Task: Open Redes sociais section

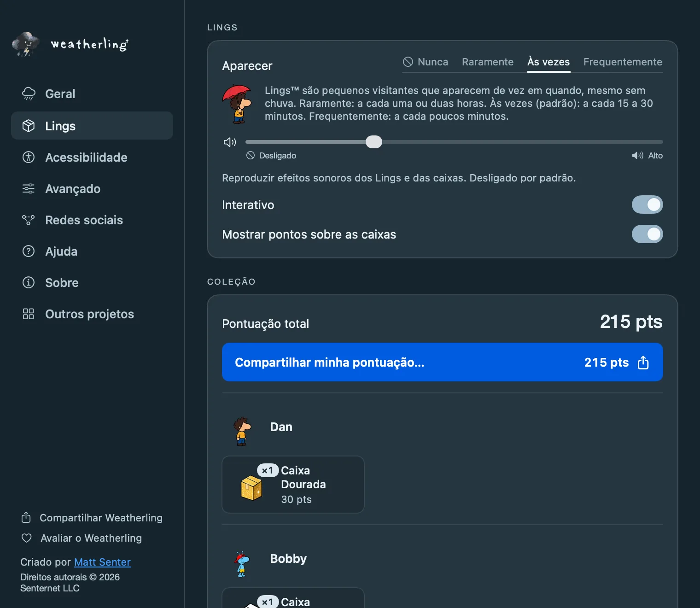Action: 92,220
